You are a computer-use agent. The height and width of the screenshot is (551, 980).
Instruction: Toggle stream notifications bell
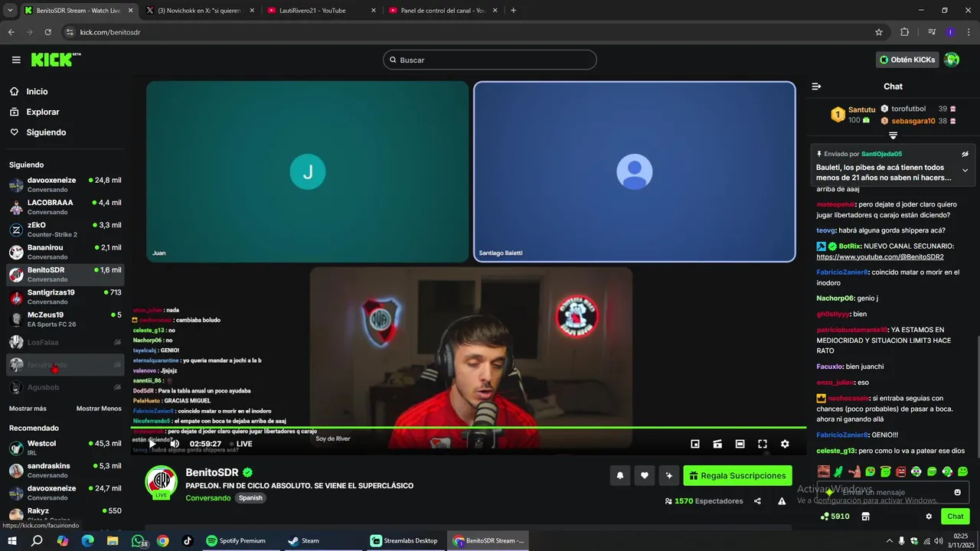click(620, 475)
